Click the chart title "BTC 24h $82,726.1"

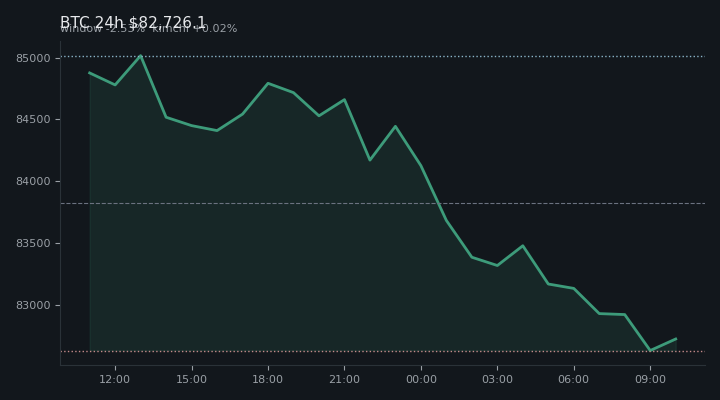tap(133, 23)
